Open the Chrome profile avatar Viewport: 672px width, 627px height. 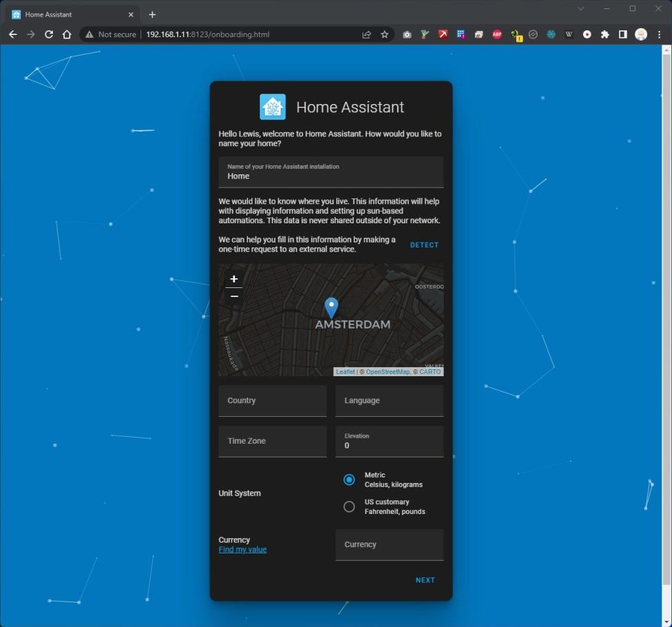point(641,34)
